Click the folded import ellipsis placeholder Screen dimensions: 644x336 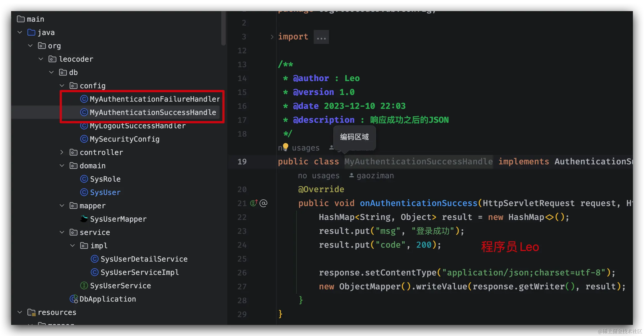pos(321,37)
